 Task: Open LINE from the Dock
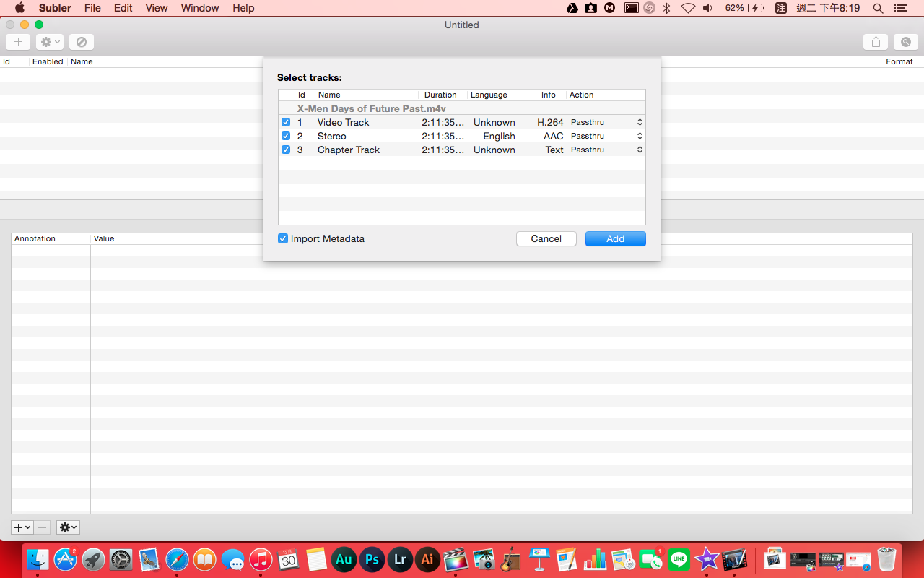coord(679,559)
